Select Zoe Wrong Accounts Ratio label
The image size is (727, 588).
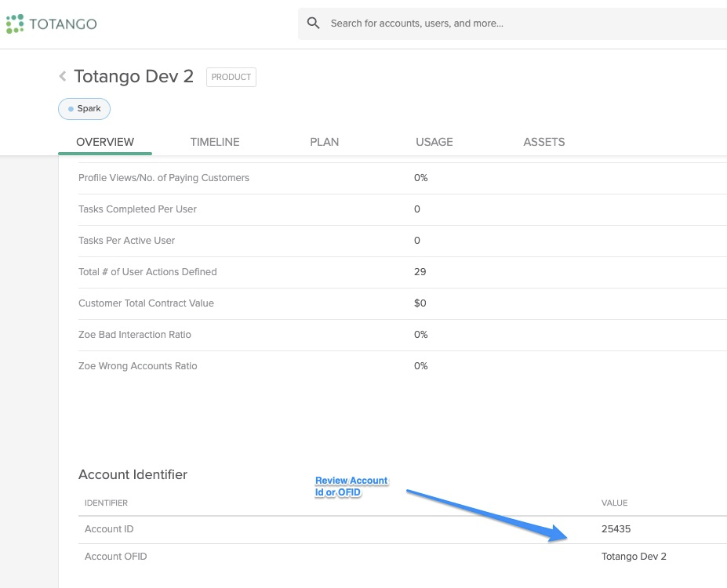point(138,366)
